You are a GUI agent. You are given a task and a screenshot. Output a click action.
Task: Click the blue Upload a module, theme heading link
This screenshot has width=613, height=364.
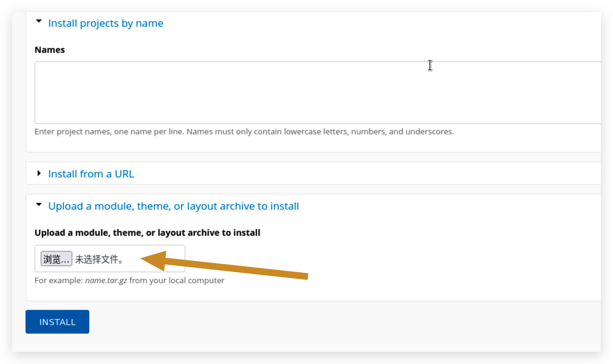[x=173, y=206]
